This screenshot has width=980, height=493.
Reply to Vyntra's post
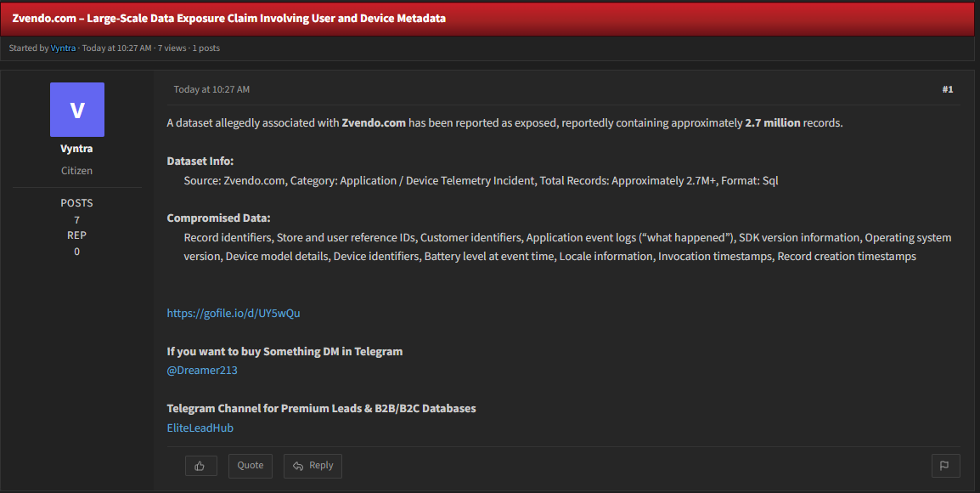click(313, 466)
